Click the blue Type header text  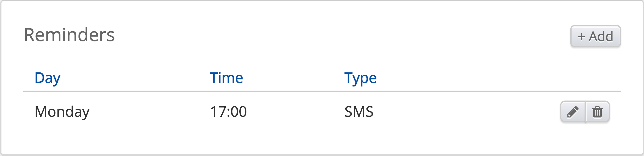click(x=360, y=78)
